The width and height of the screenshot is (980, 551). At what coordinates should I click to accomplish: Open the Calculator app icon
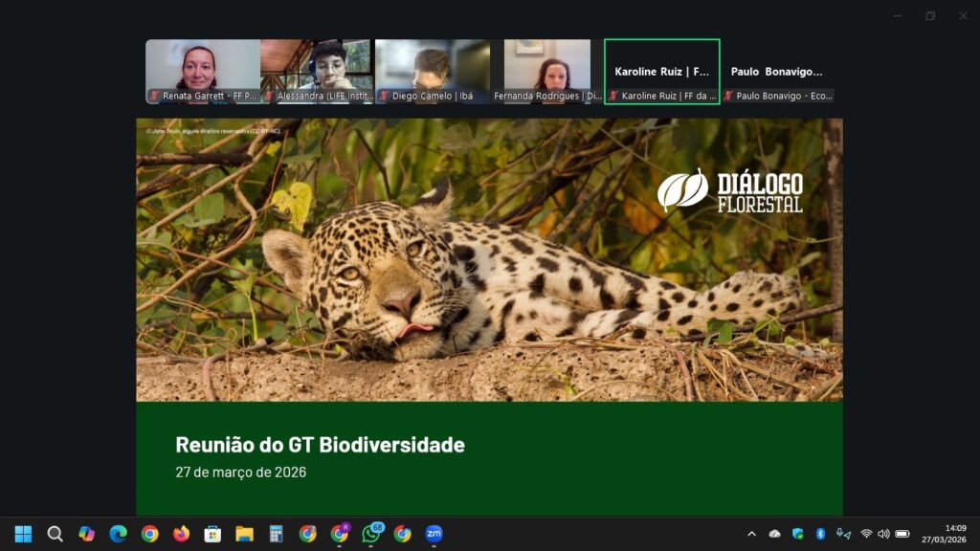276,534
